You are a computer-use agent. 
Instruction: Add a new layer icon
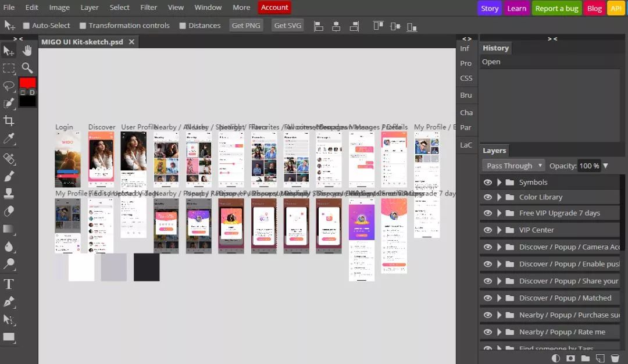(600, 358)
